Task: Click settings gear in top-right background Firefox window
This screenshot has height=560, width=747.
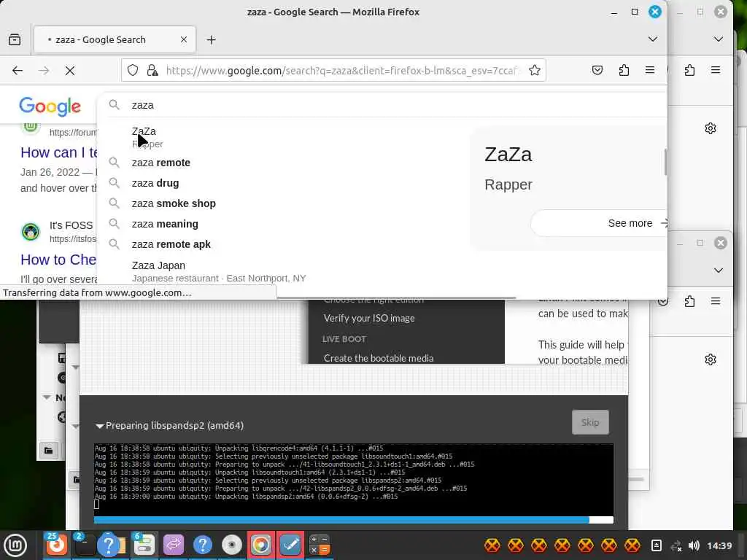Action: click(x=711, y=128)
